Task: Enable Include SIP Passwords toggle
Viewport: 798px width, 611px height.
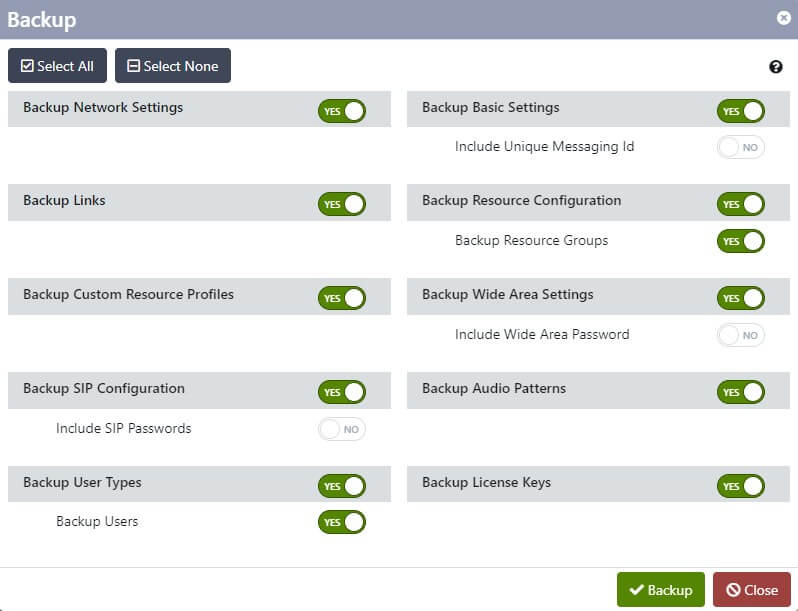Action: click(342, 429)
